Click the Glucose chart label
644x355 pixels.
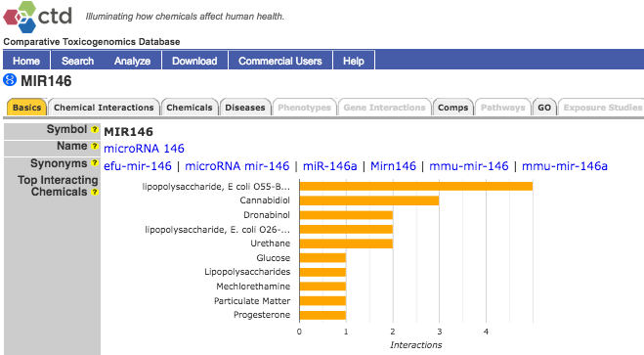click(273, 257)
